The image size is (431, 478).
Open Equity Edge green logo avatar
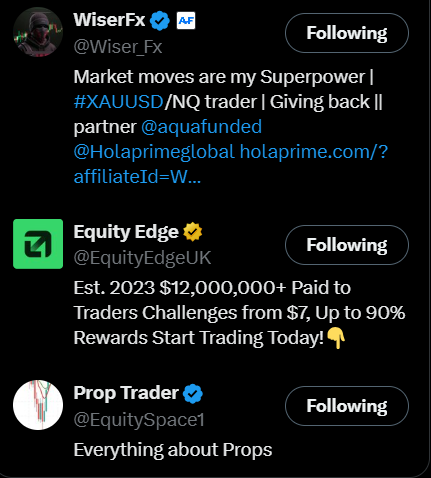pyautogui.click(x=38, y=244)
